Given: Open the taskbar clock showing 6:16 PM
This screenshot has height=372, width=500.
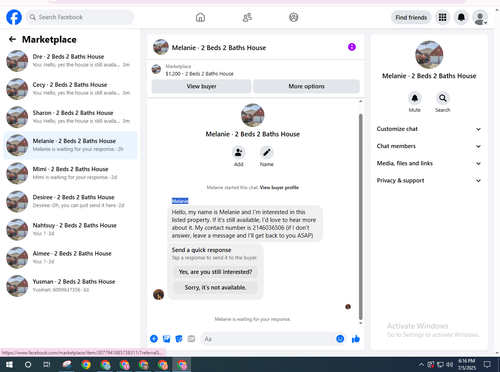Looking at the screenshot, I should [x=467, y=365].
